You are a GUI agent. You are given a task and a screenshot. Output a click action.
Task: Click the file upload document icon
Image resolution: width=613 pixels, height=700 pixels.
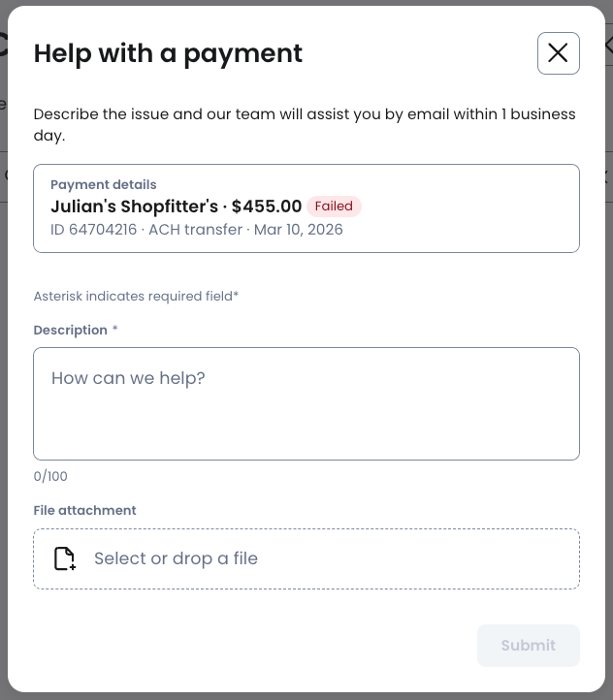click(64, 558)
